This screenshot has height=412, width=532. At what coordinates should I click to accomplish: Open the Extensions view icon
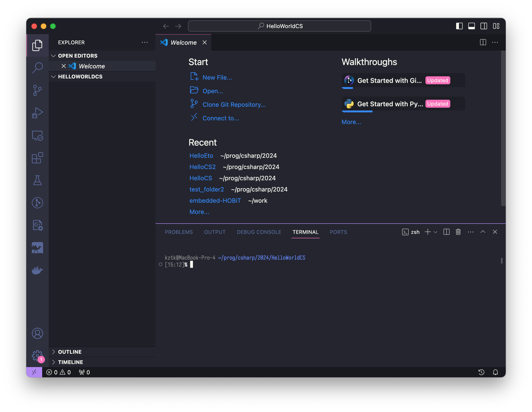coord(37,158)
